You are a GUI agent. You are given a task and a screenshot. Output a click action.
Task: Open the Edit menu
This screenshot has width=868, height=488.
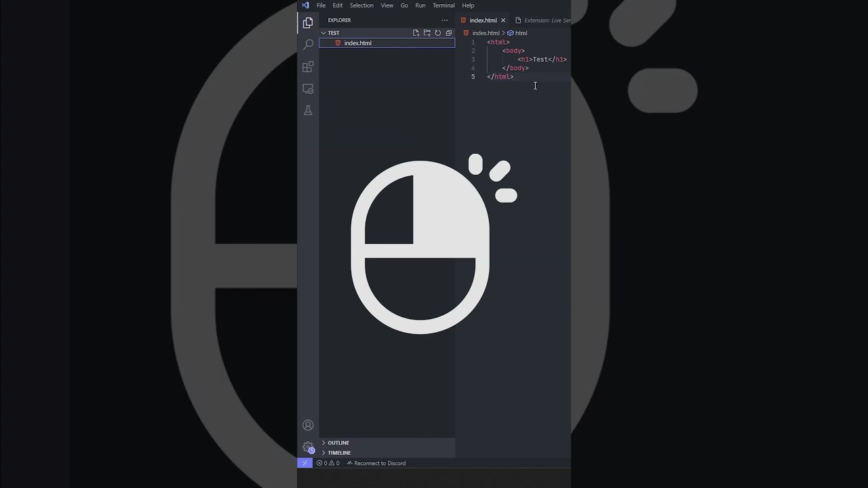click(x=338, y=5)
